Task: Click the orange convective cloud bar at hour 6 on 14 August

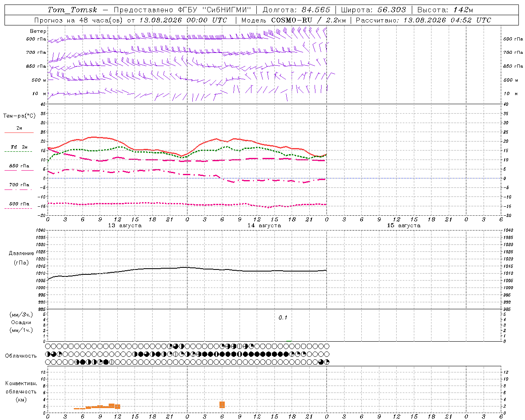Action: (222, 405)
